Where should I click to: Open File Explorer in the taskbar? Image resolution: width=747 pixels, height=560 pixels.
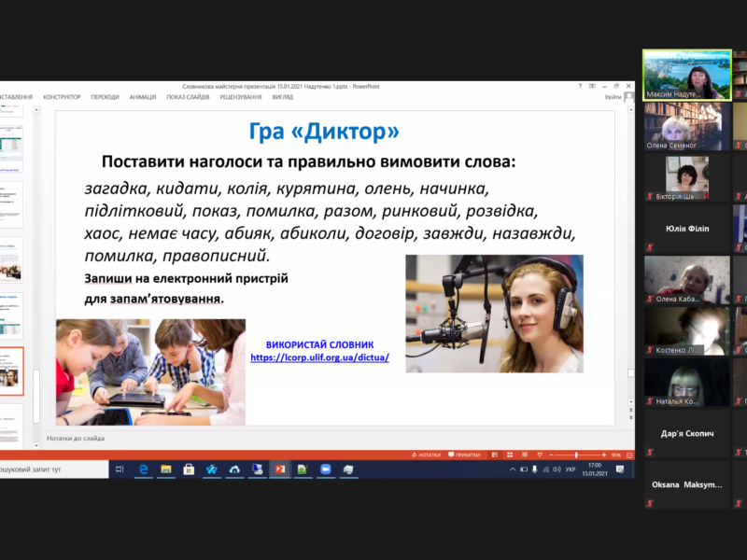[166, 469]
